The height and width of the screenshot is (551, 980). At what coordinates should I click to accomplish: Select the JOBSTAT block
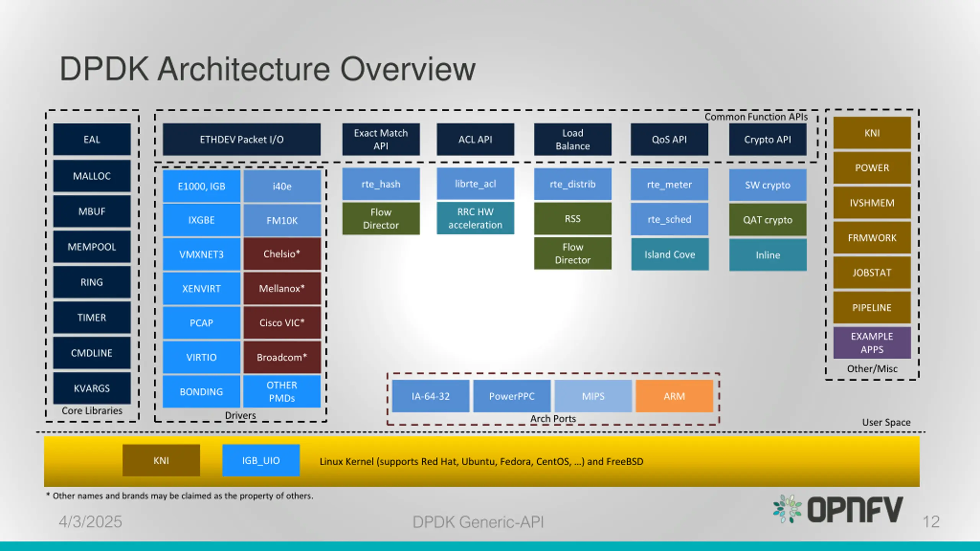872,272
